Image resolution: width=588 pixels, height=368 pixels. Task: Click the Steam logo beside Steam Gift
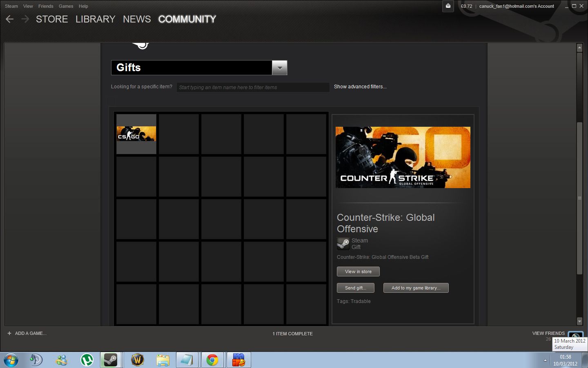343,244
